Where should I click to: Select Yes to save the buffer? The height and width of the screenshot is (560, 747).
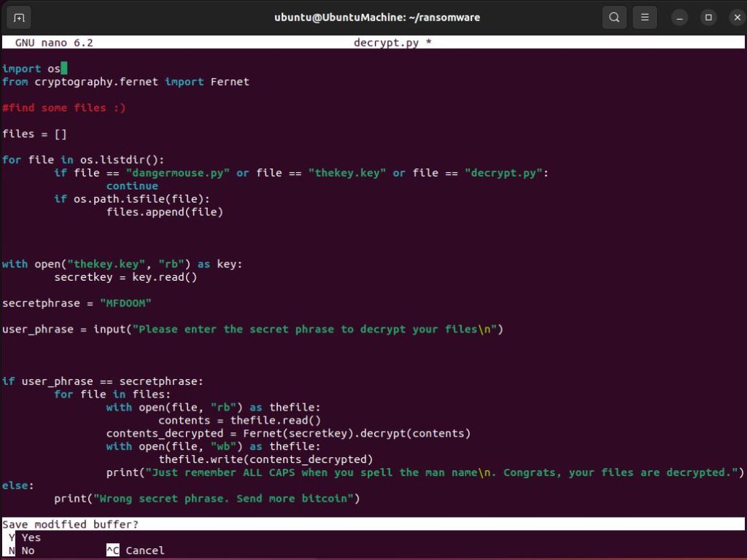pos(31,537)
